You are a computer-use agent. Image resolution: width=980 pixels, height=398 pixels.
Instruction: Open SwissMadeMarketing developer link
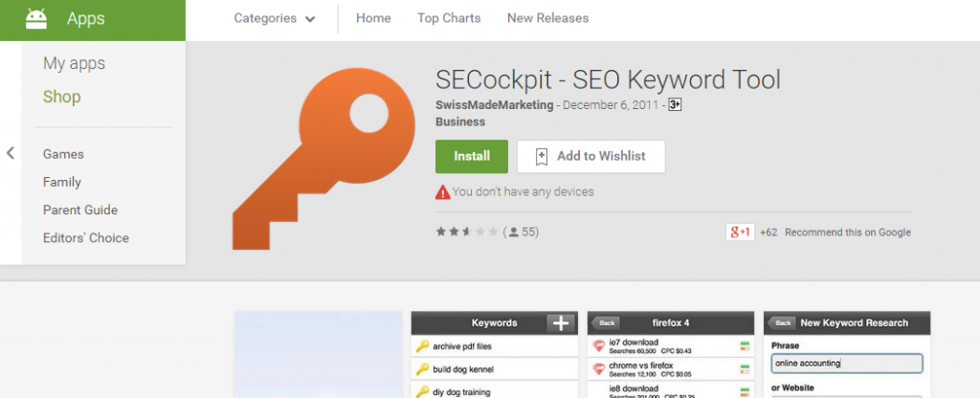click(495, 105)
